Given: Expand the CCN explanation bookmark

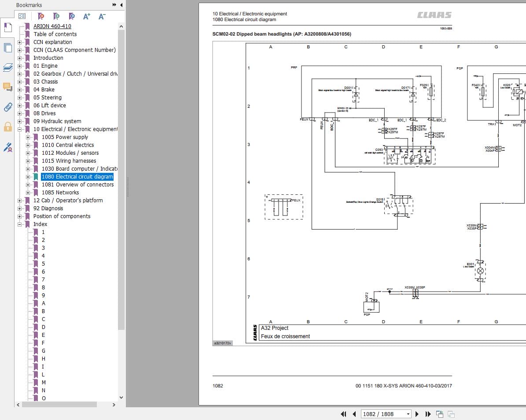Looking at the screenshot, I should 19,42.
